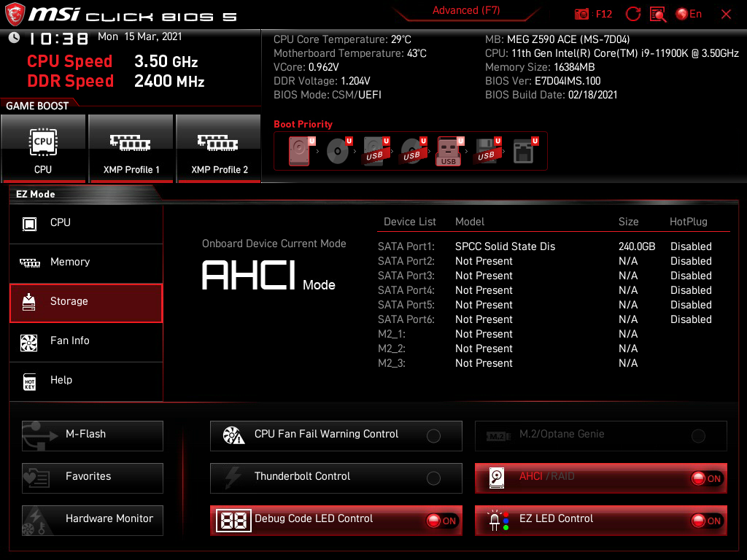Image resolution: width=747 pixels, height=560 pixels.
Task: Click the Memory stick icon in sidebar
Action: point(29,262)
